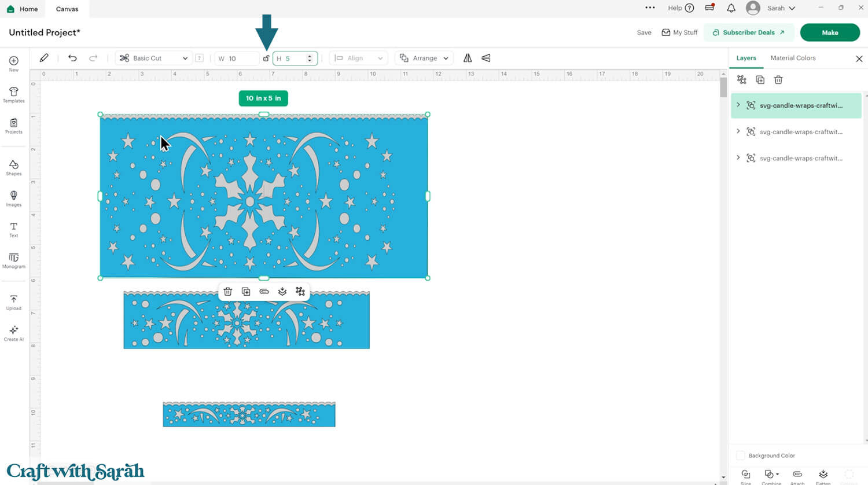The width and height of the screenshot is (868, 485).
Task: Select the highlighted svg-candle-wraps layer row
Action: (796, 105)
